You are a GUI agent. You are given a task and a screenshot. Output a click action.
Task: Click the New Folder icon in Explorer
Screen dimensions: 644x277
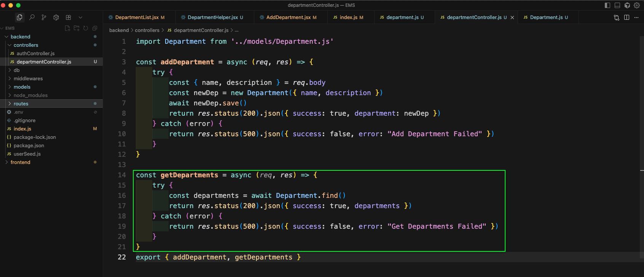coord(77,28)
